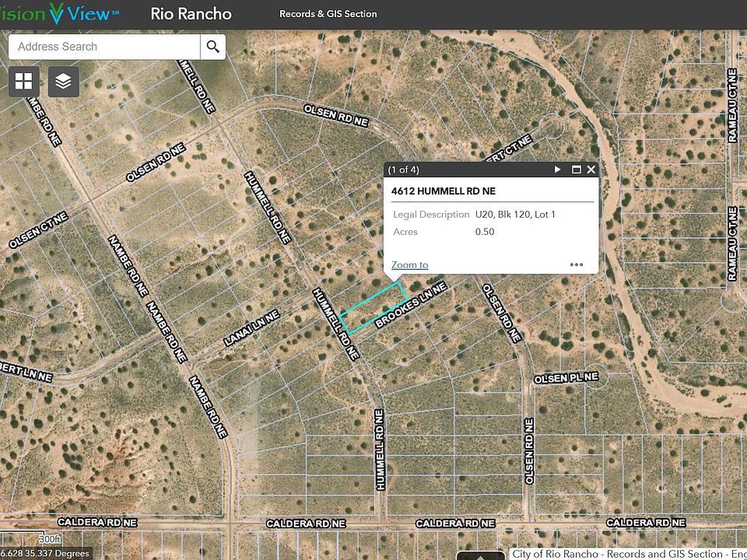Click the coordinates display in corner

45,554
